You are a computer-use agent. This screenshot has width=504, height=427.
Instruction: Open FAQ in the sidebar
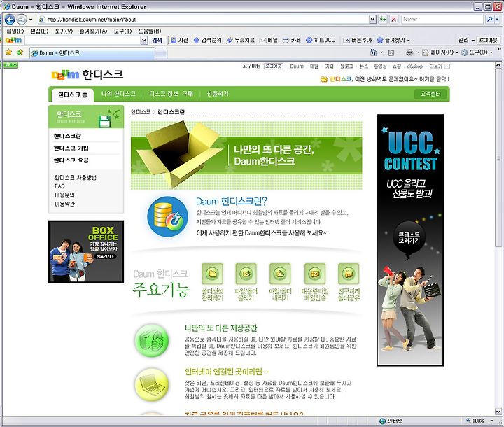click(x=59, y=186)
